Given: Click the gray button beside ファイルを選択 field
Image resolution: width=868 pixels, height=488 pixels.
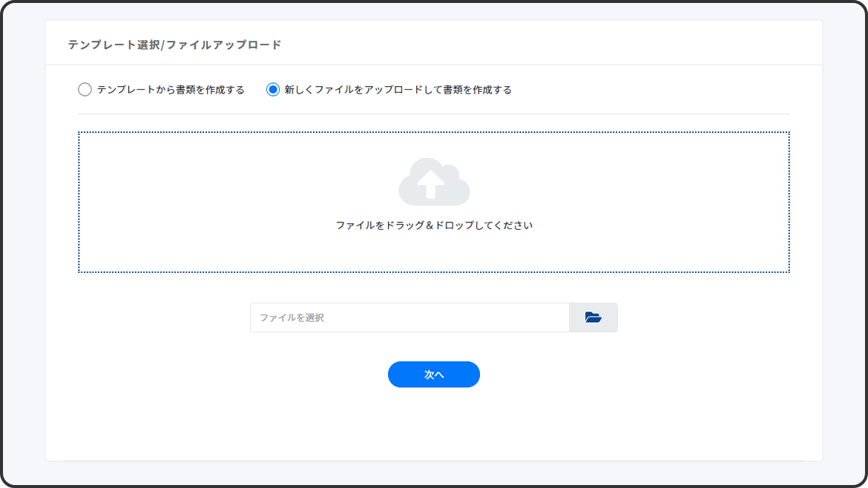Looking at the screenshot, I should point(593,317).
